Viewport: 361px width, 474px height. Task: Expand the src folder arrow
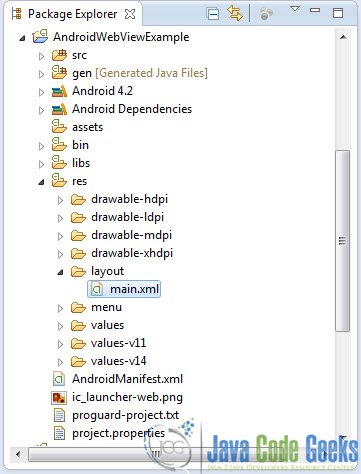41,56
